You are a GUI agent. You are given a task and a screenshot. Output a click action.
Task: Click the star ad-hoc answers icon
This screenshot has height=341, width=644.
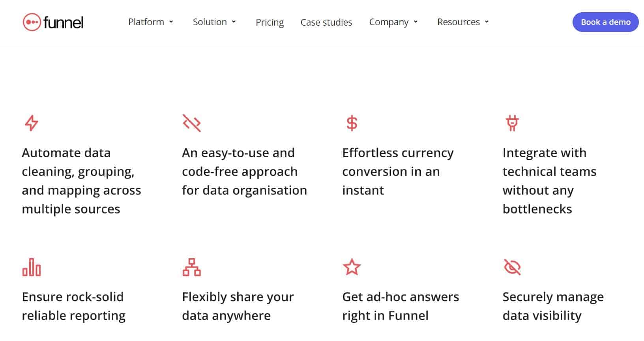pos(352,267)
